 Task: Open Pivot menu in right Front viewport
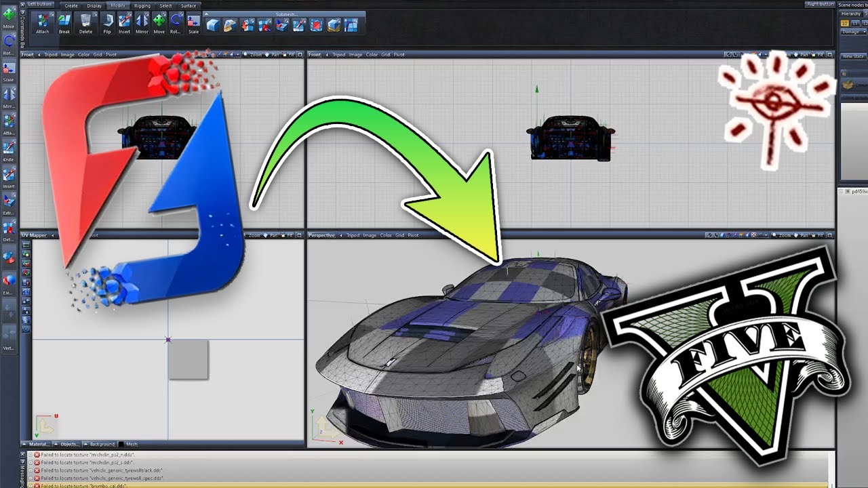(x=399, y=54)
